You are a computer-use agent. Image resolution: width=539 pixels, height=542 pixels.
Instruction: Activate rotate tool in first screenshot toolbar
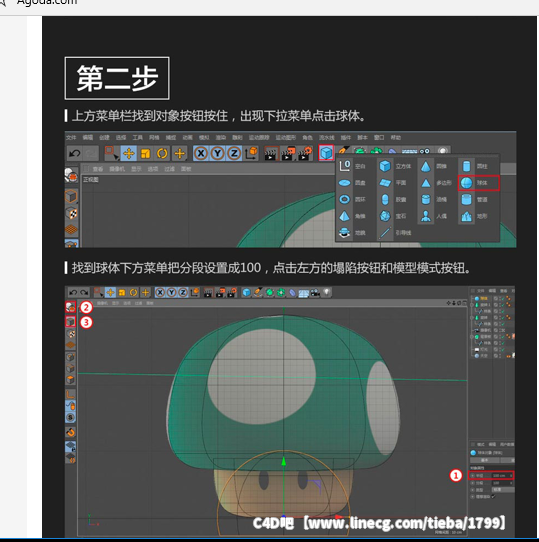tap(162, 153)
